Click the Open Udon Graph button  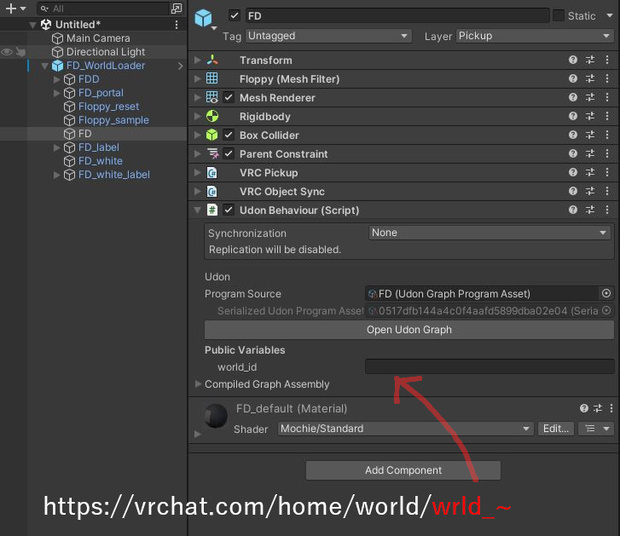[x=409, y=330]
